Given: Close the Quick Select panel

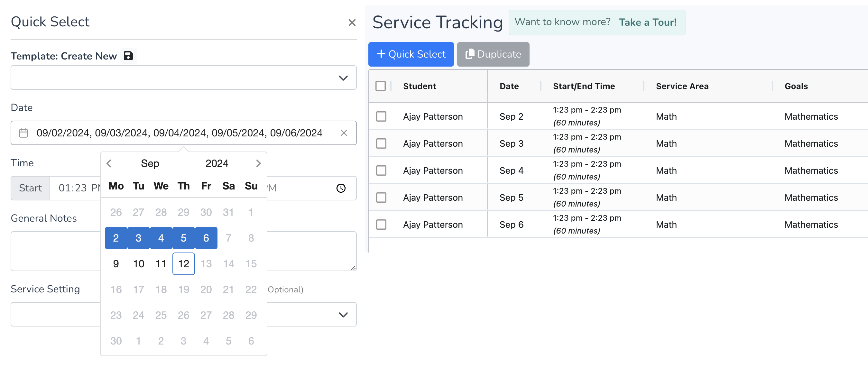Looking at the screenshot, I should tap(352, 23).
